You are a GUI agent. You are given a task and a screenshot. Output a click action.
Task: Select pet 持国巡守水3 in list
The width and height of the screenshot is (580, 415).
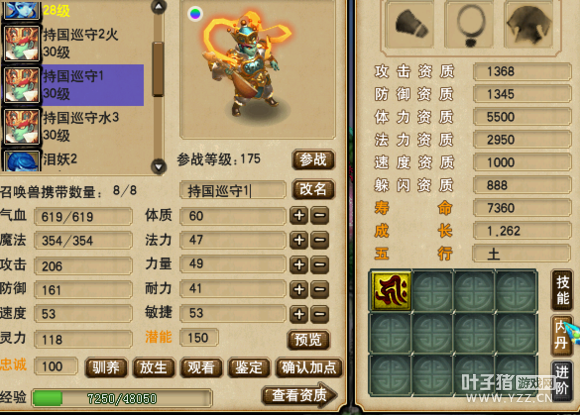[x=73, y=126]
